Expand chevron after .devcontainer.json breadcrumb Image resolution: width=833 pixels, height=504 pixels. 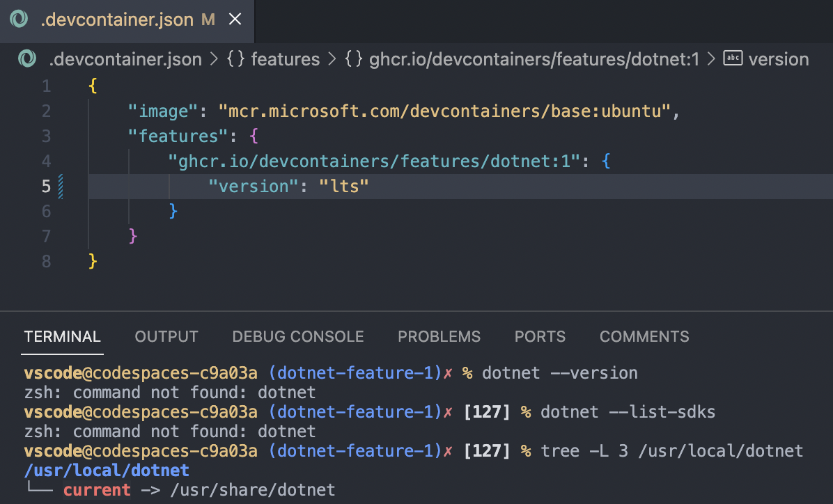pos(214,59)
